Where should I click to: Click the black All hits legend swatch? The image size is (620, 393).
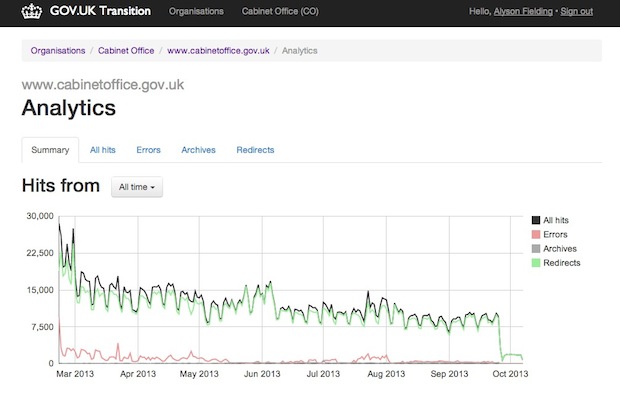coord(536,220)
